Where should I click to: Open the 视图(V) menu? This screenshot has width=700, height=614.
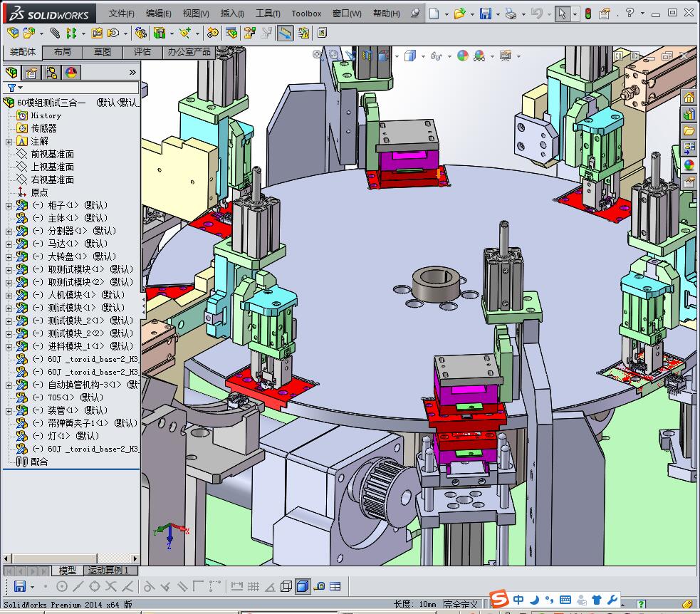pyautogui.click(x=196, y=14)
